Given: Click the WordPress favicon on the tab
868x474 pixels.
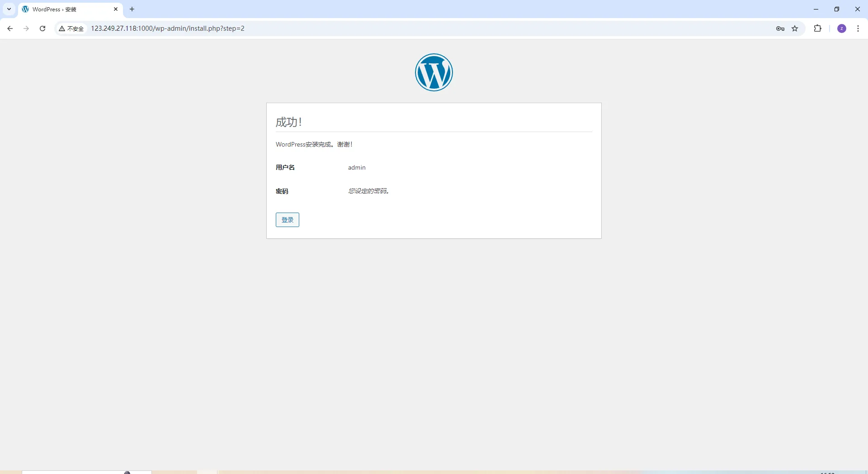Looking at the screenshot, I should tap(25, 9).
